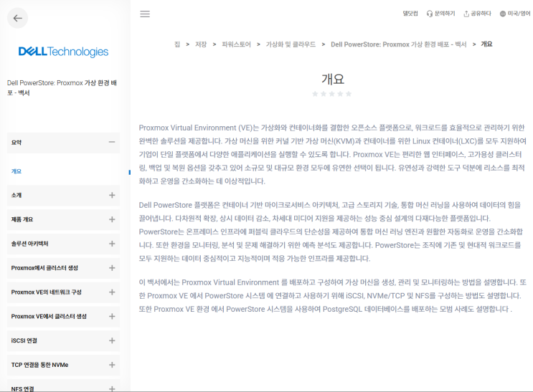Select the 개요 item in sidebar
The height and width of the screenshot is (392, 533).
click(x=16, y=171)
